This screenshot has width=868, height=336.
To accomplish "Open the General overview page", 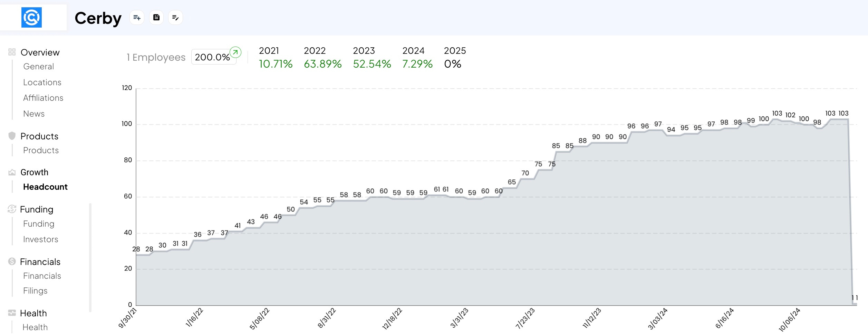I will 39,67.
